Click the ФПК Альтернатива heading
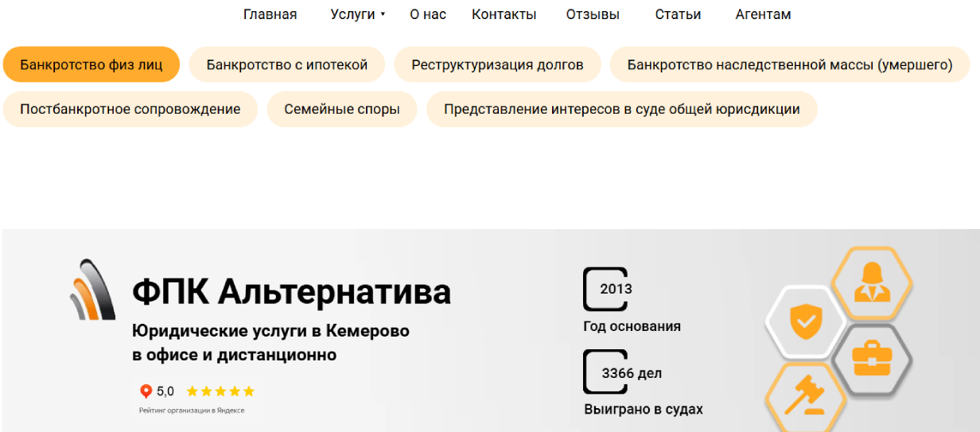980x432 pixels. [x=291, y=292]
